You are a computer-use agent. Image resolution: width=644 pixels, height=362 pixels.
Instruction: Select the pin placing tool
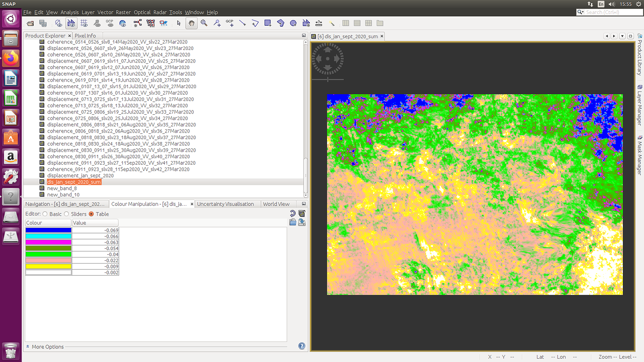(217, 23)
